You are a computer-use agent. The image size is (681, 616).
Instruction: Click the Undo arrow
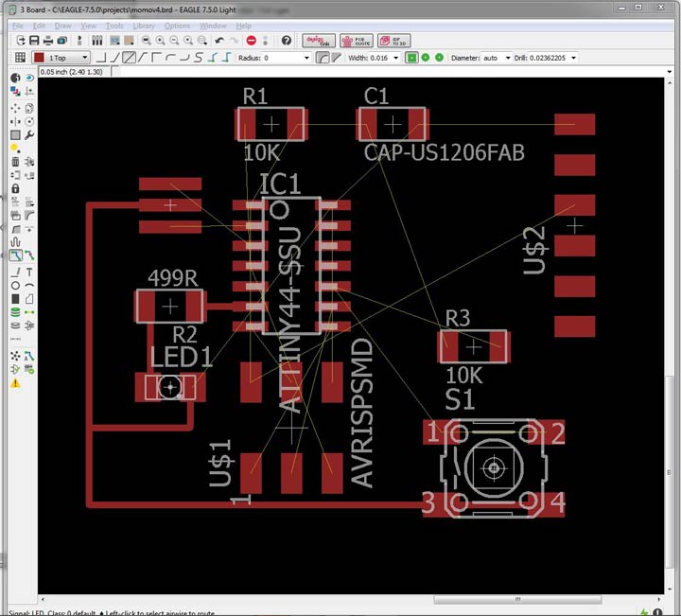coord(219,41)
